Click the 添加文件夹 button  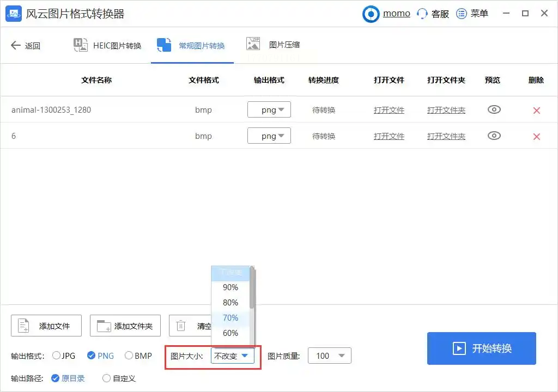pyautogui.click(x=125, y=326)
